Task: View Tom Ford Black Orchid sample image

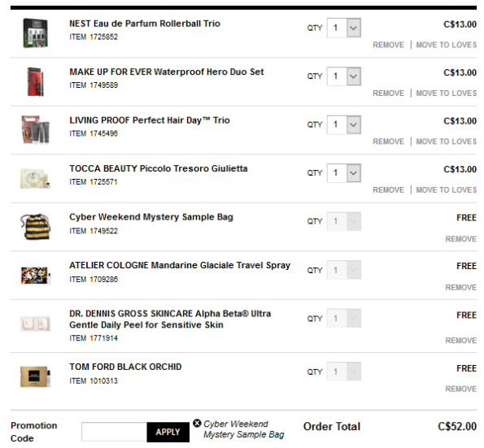Action: tap(36, 376)
